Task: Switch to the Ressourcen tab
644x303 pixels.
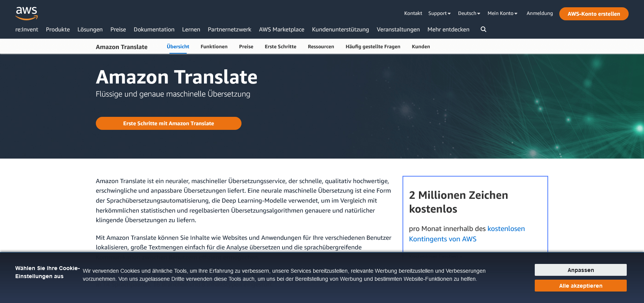Action: tap(321, 47)
